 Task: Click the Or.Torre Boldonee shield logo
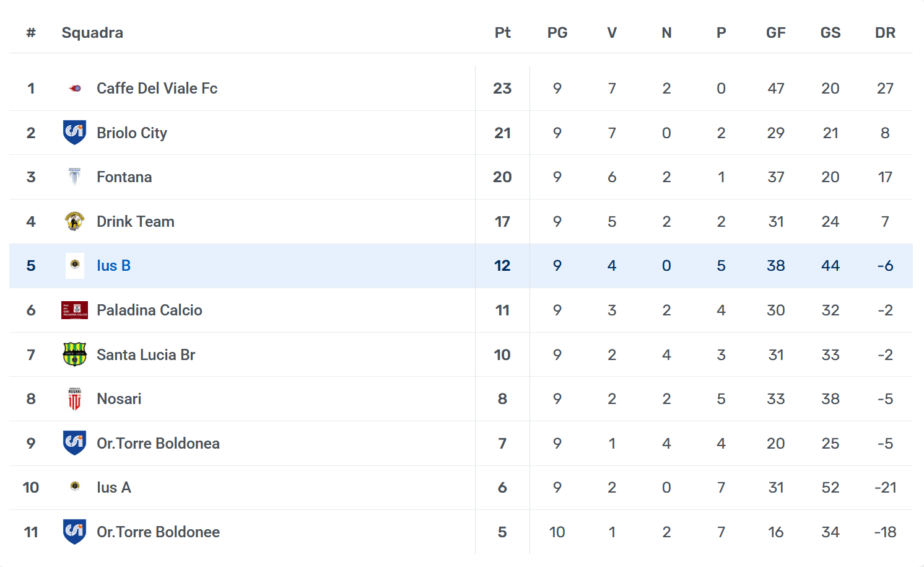(74, 532)
